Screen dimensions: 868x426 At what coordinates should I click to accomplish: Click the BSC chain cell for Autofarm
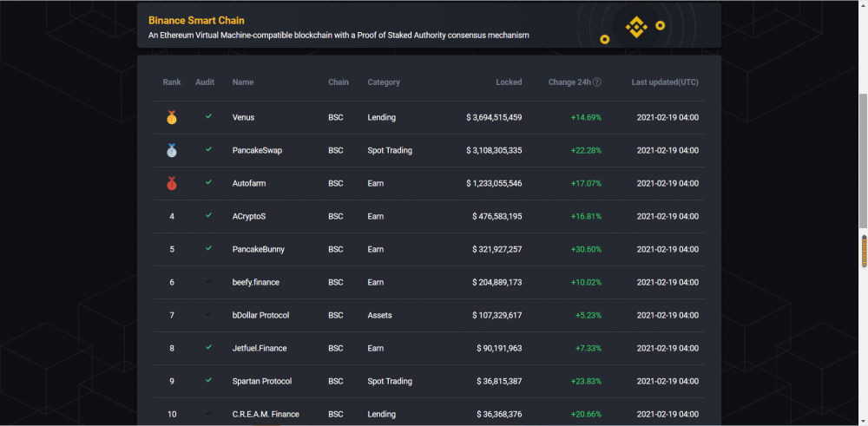335,183
